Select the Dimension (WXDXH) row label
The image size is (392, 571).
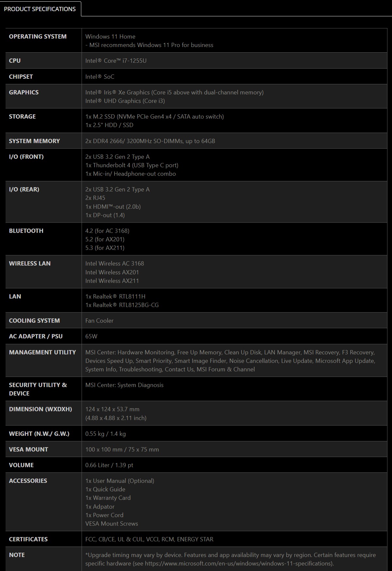point(40,409)
